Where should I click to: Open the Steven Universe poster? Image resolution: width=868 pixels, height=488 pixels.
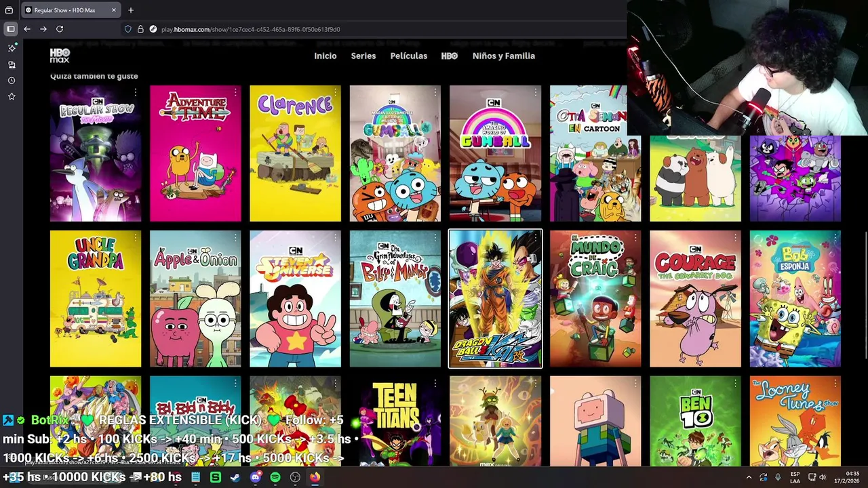point(295,299)
